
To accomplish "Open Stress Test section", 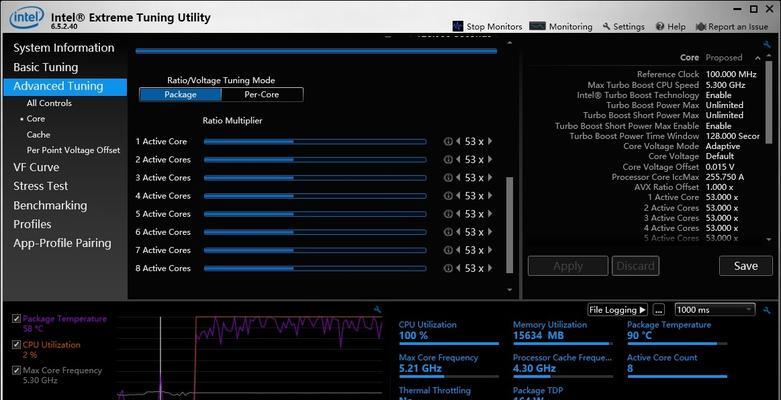I will pos(41,186).
